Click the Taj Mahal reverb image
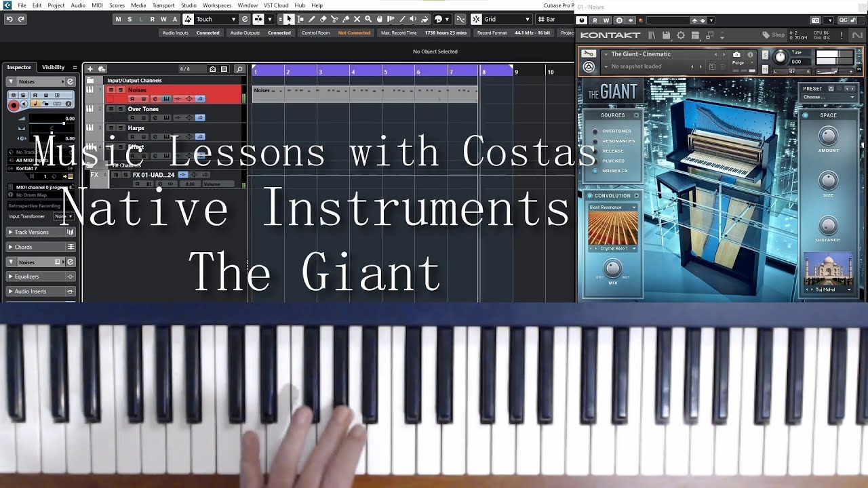This screenshot has width=868, height=488. pos(828,269)
